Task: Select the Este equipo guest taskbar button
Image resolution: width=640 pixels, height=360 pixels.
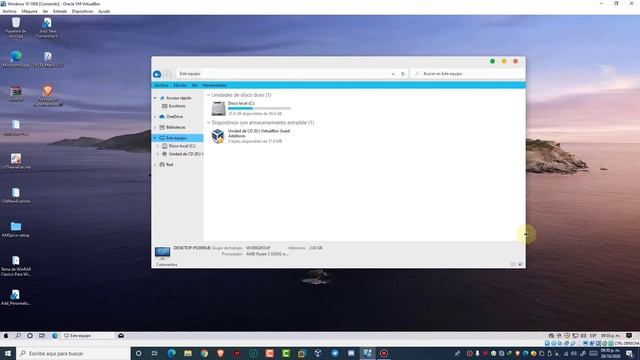Action: tap(89, 336)
